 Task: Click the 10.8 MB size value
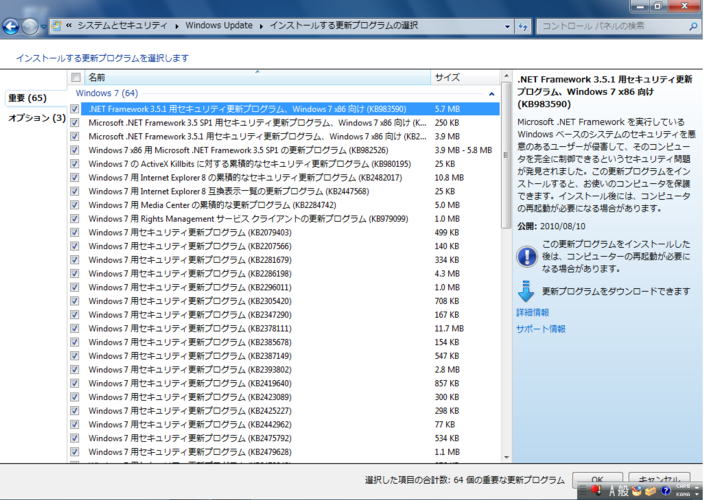449,177
